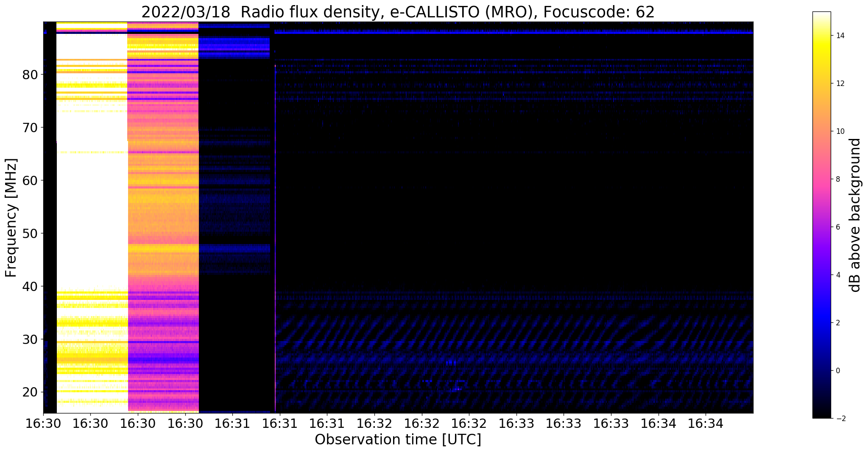Screen dimensions: 868x452
Task: Click the saturated white burst block in the spectrogram
Action: [92, 217]
